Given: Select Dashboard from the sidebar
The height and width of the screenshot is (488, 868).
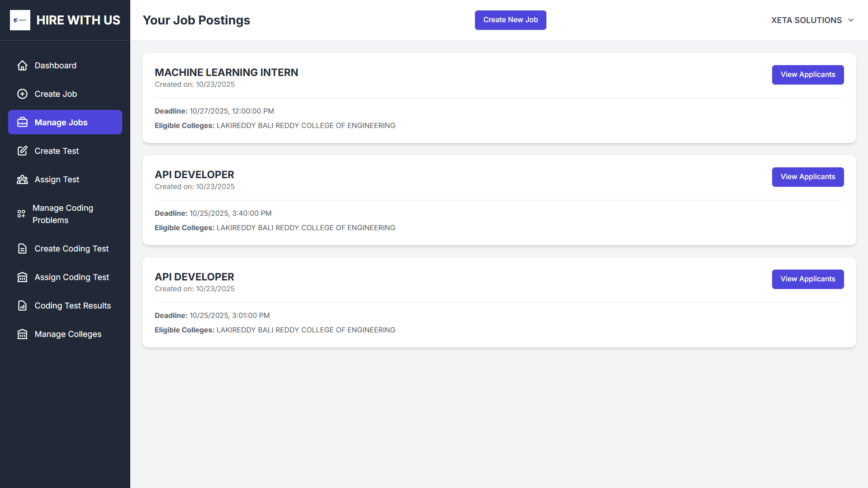Looking at the screenshot, I should [x=55, y=66].
